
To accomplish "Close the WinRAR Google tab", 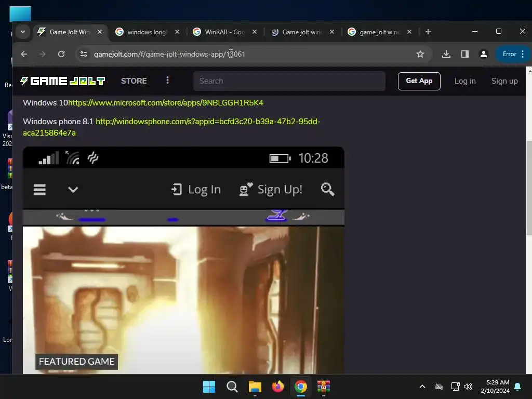I will (255, 32).
